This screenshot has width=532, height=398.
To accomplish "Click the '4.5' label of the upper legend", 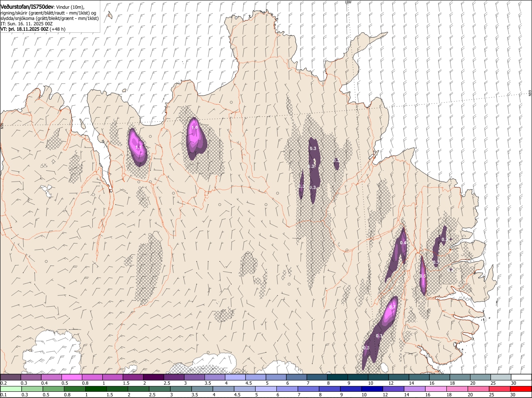I will pyautogui.click(x=249, y=383).
